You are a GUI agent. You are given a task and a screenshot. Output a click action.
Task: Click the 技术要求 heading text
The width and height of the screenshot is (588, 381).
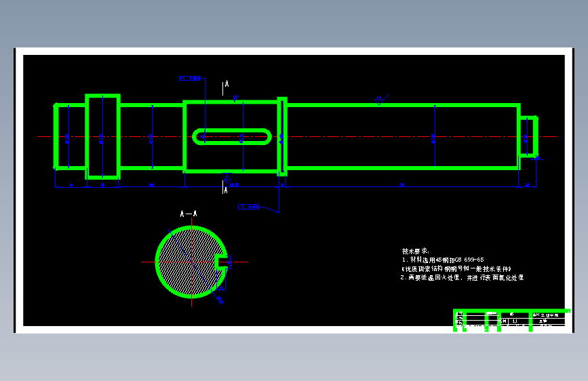pos(415,251)
